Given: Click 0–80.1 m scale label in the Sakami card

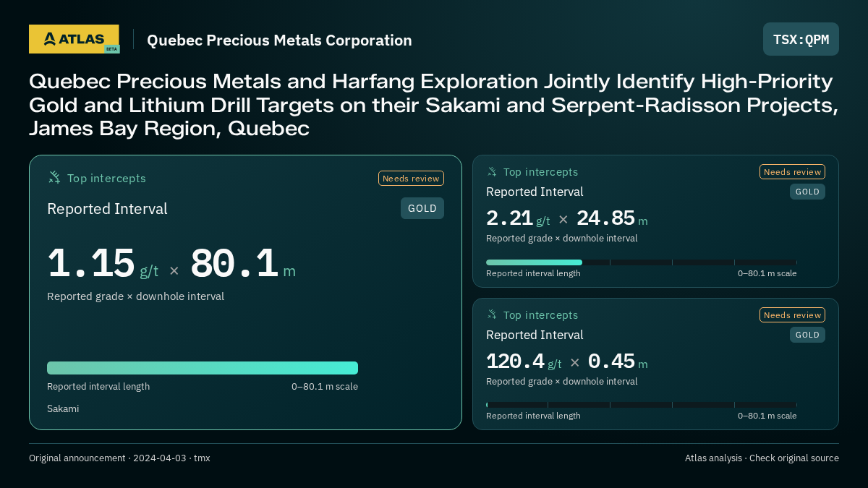Looking at the screenshot, I should coord(325,386).
